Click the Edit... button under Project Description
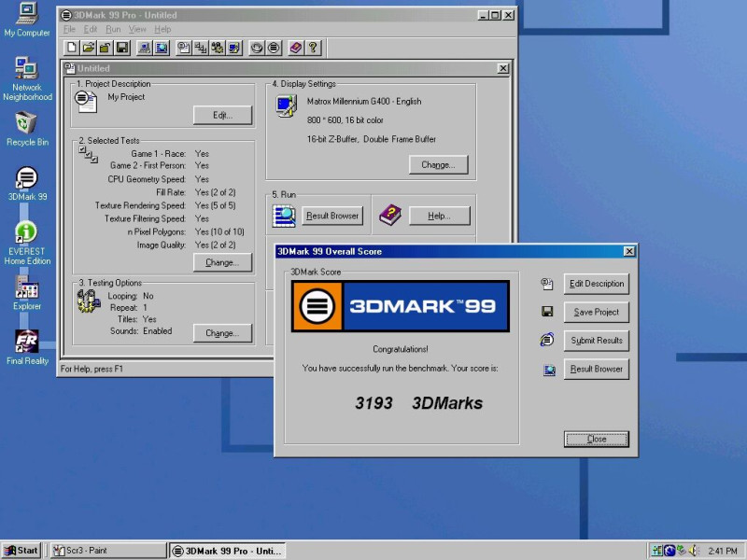 (x=222, y=115)
